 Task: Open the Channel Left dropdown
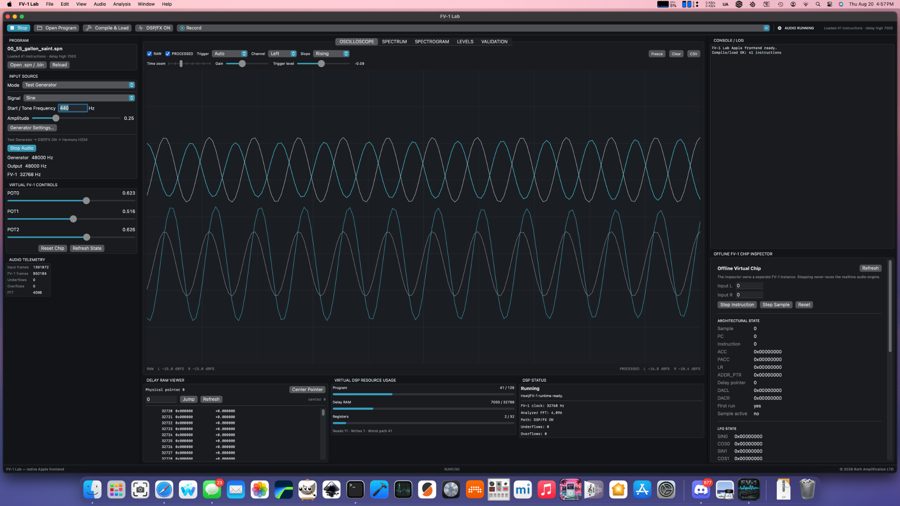(x=282, y=53)
